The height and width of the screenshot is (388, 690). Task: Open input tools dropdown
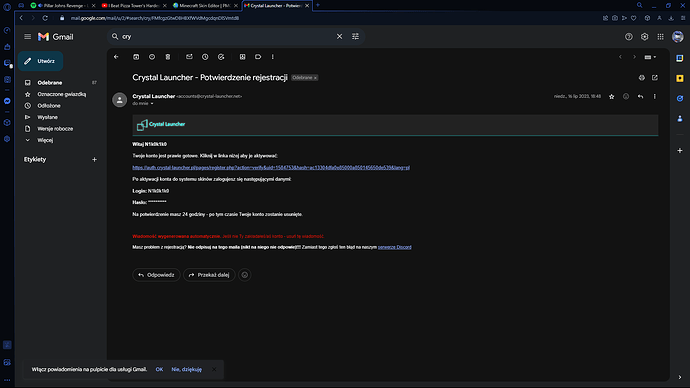point(650,57)
